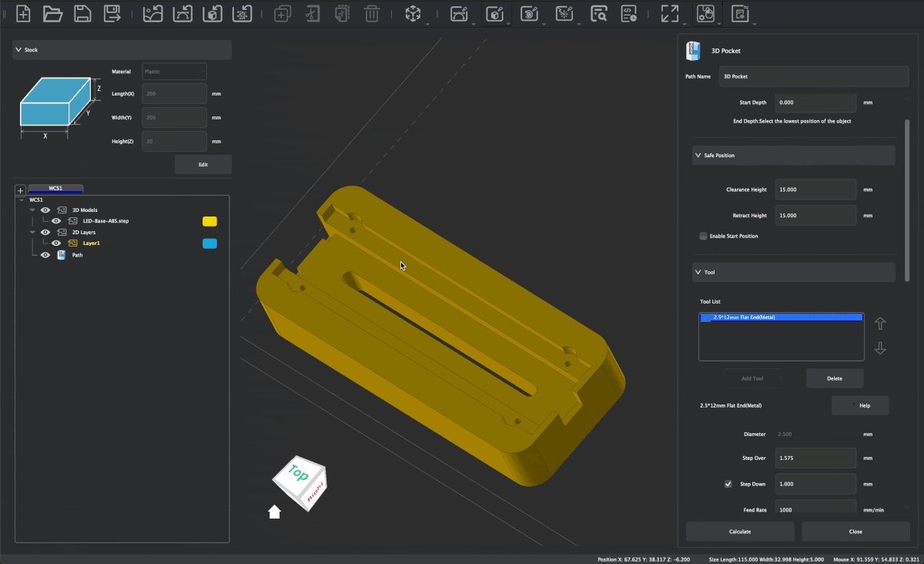This screenshot has width=924, height=564.
Task: Click the Edit button under Stock
Action: click(203, 164)
